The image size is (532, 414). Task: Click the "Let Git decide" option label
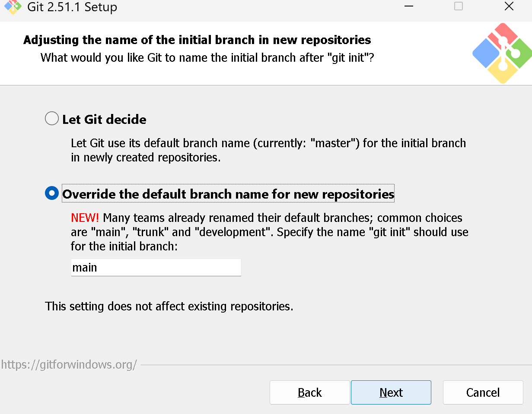[104, 120]
